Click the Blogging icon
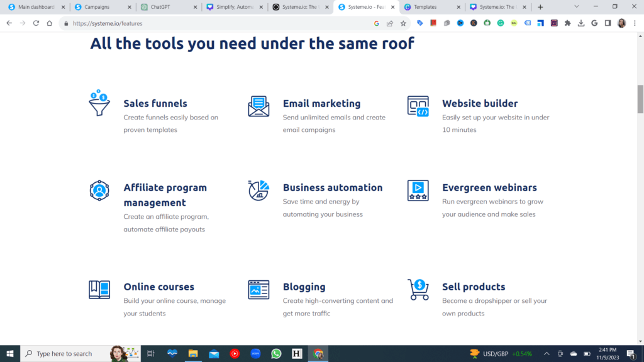 pos(258,290)
